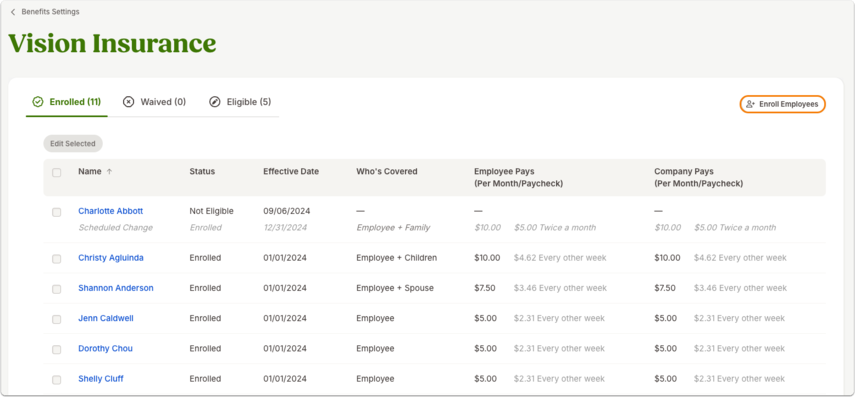The width and height of the screenshot is (855, 397).
Task: Click the add-person icon in Enroll Employees
Action: coord(750,104)
